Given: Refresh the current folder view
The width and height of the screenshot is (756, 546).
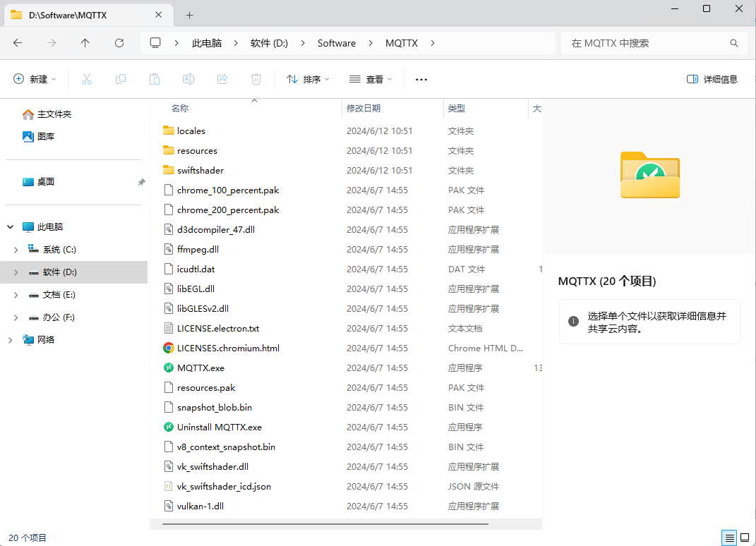Looking at the screenshot, I should (x=119, y=43).
